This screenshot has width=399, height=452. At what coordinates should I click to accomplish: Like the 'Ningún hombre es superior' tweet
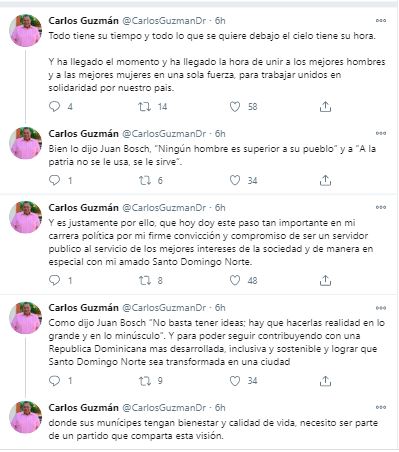pos(235,180)
